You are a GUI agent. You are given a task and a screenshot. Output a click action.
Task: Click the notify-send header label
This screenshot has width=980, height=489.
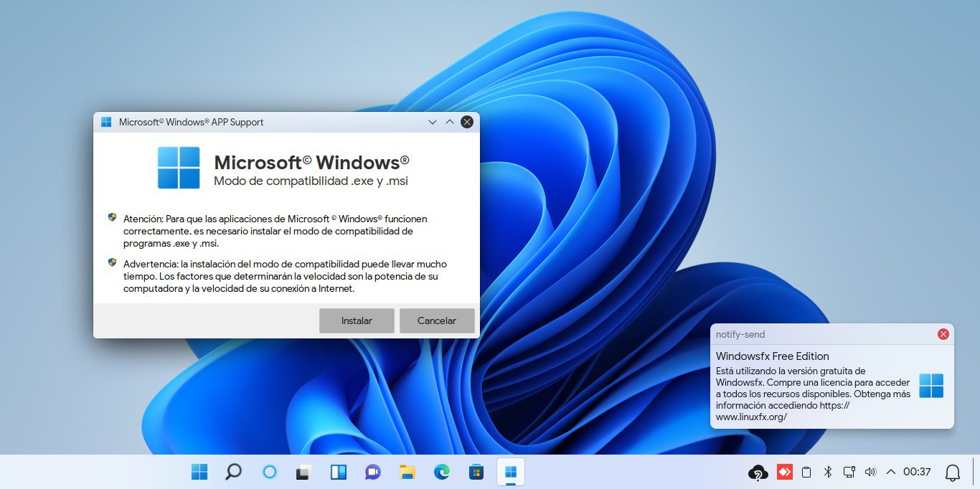click(740, 334)
